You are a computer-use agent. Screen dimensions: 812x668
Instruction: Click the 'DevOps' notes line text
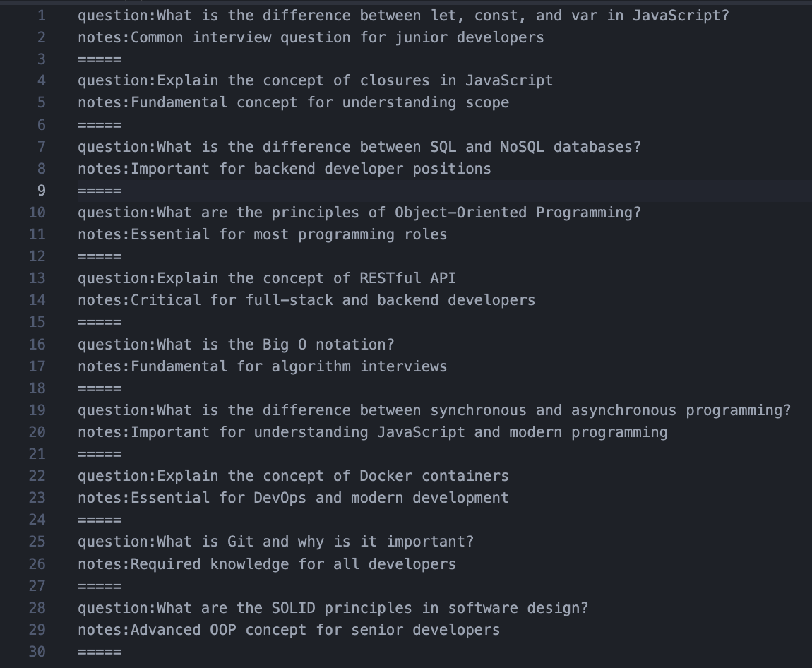293,498
